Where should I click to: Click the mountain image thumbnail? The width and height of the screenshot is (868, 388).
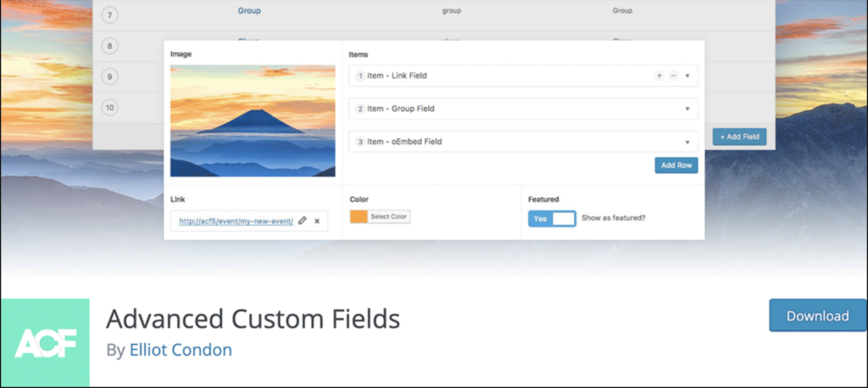253,121
